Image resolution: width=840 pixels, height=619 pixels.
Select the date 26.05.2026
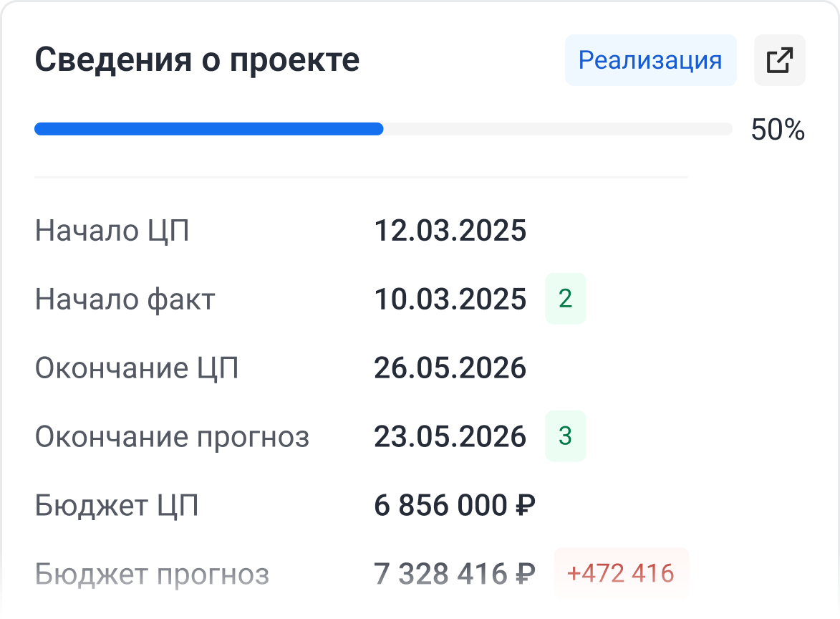click(x=450, y=368)
